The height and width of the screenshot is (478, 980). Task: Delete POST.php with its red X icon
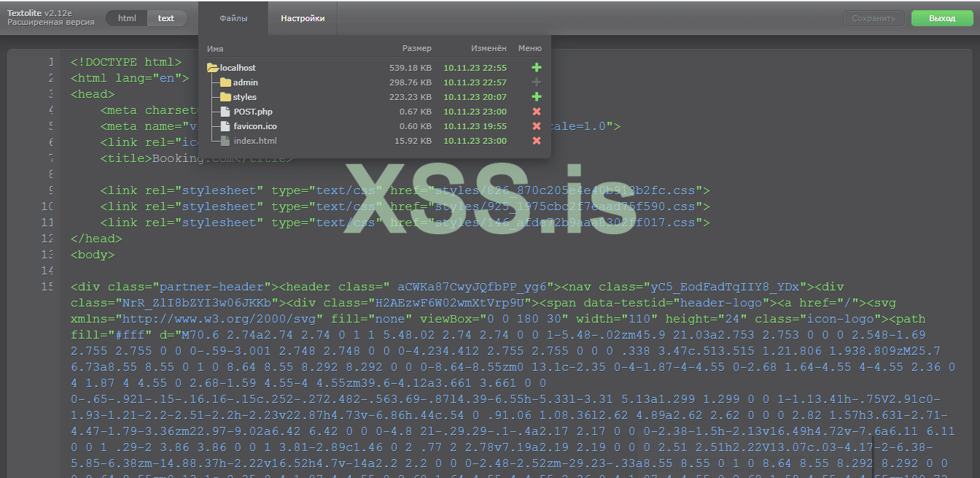pyautogui.click(x=537, y=112)
